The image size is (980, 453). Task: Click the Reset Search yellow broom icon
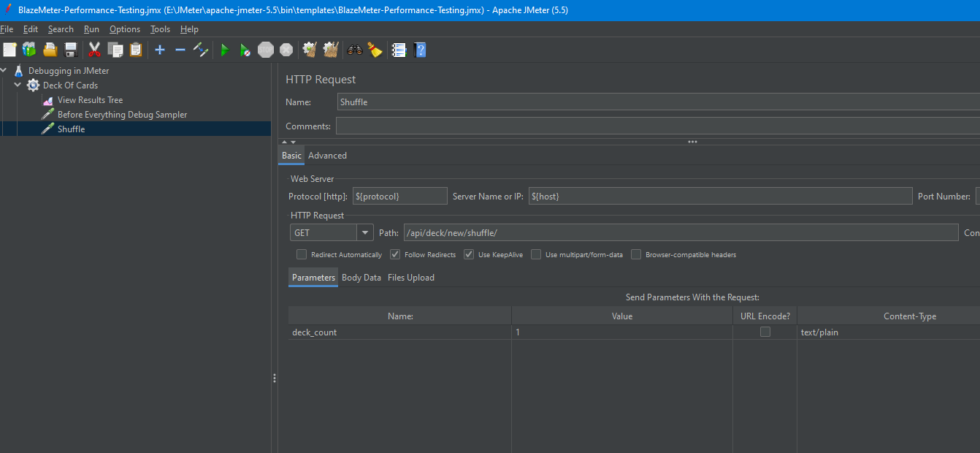click(375, 50)
